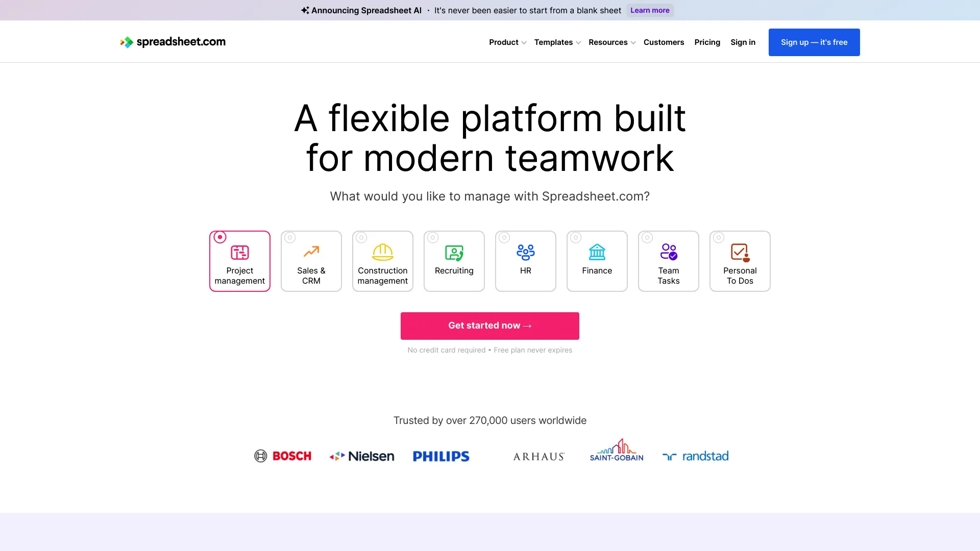
Task: Select the Construction management radio button
Action: pyautogui.click(x=361, y=238)
